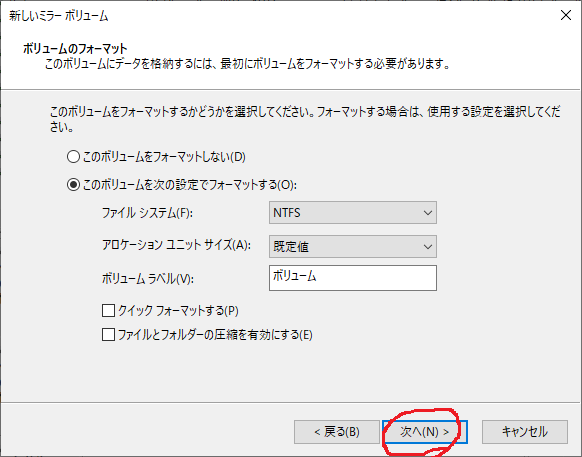Click the ボリューム ラベル(V): label text

click(x=148, y=278)
